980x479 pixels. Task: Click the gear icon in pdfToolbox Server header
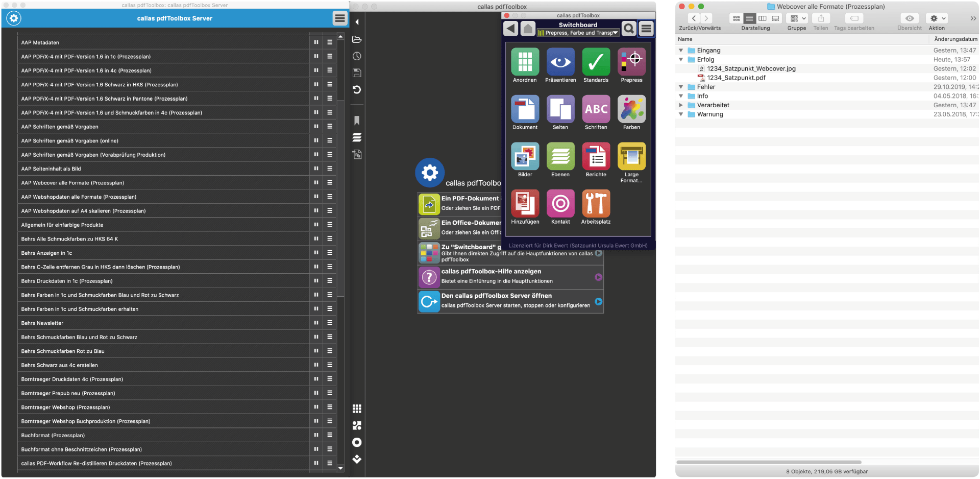pos(14,18)
